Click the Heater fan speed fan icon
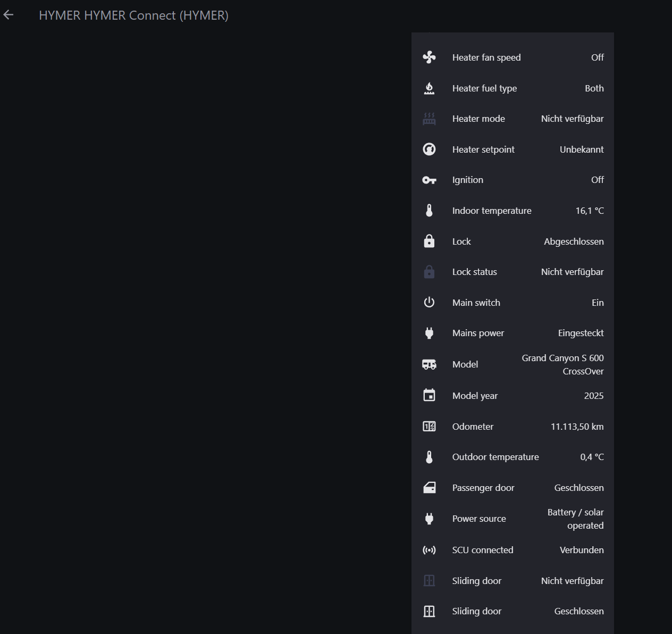This screenshot has width=672, height=634. [x=429, y=57]
